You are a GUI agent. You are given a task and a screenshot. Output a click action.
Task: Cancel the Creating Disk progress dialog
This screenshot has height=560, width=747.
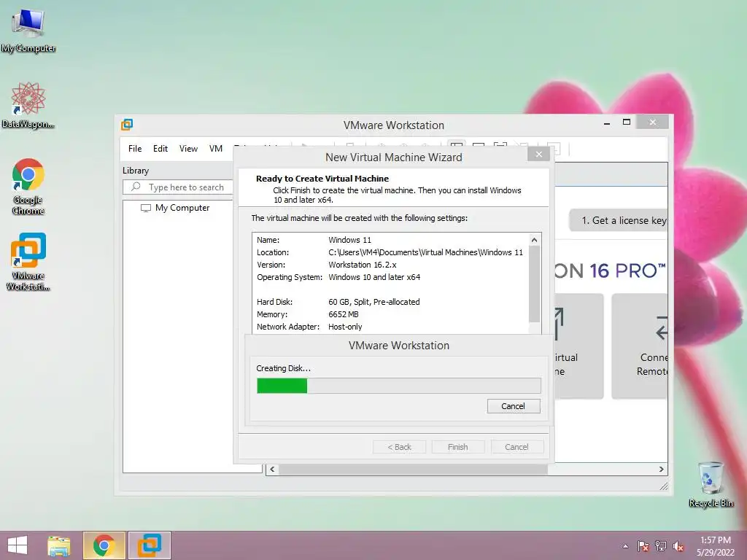(x=513, y=406)
